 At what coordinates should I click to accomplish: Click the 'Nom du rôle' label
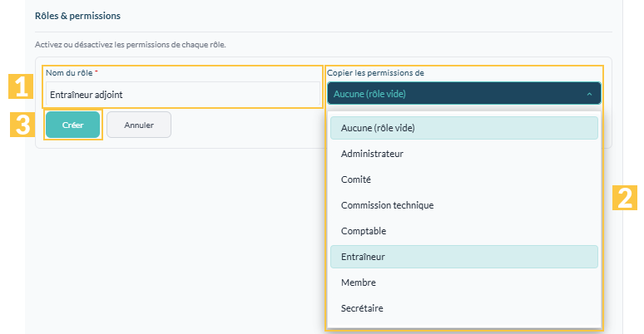[69, 72]
